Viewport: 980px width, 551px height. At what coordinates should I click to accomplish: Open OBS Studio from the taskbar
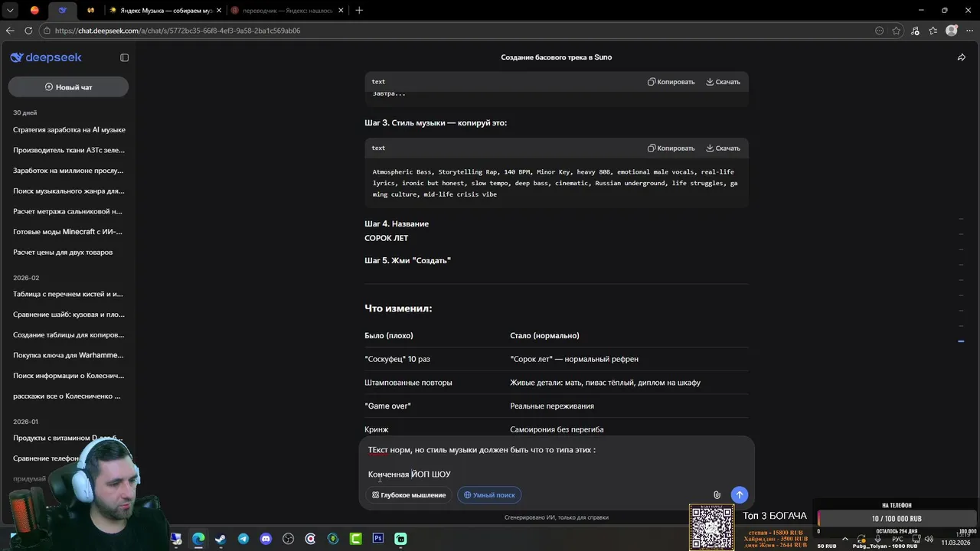(288, 539)
